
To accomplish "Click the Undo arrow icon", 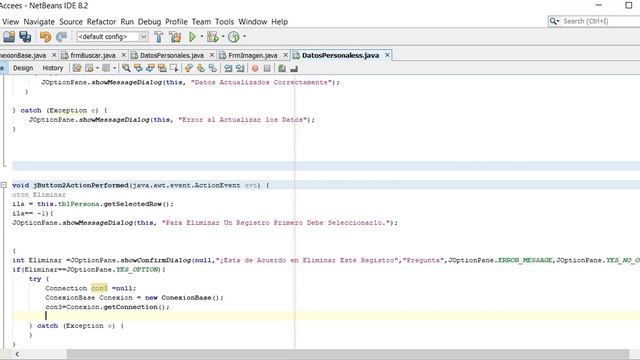I will click(45, 37).
